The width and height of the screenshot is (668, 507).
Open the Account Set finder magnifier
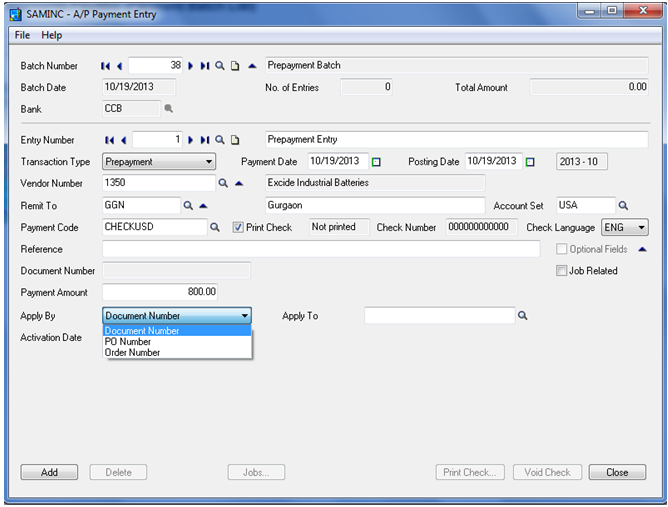coord(623,206)
